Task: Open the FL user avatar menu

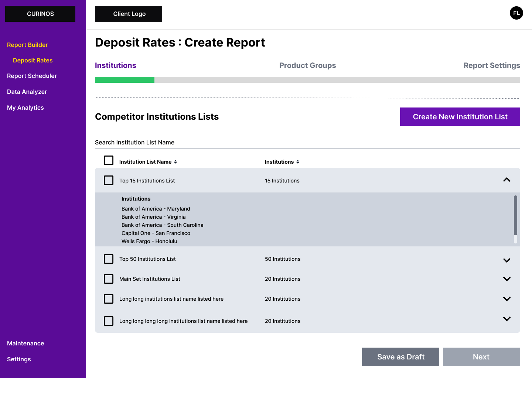Action: point(516,13)
